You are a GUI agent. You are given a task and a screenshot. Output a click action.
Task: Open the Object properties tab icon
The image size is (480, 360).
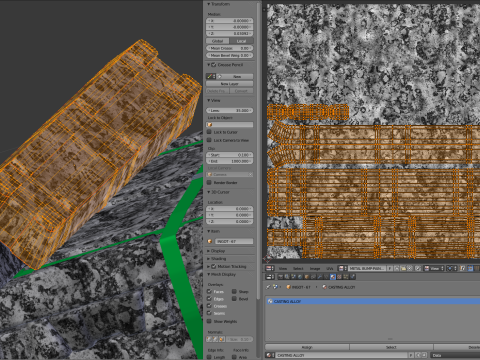point(307,277)
